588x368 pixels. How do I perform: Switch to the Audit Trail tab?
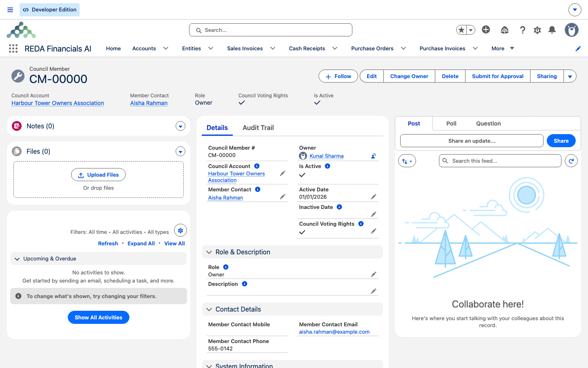pos(258,128)
